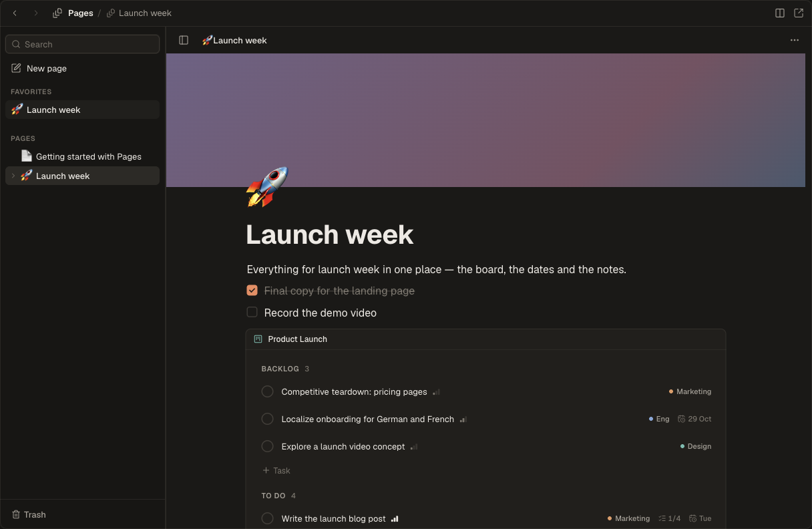
Task: Click the 1/4 subtasks indicator
Action: pyautogui.click(x=670, y=518)
